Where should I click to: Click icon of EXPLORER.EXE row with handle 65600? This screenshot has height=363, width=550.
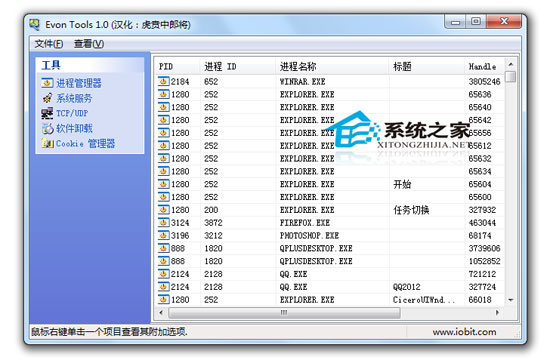(x=163, y=197)
